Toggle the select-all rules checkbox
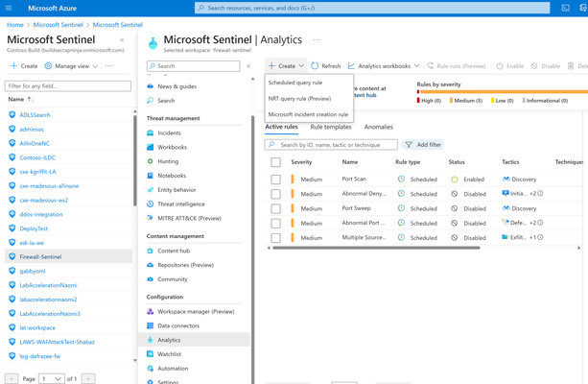Screen dimensions: 588x384 (275, 162)
